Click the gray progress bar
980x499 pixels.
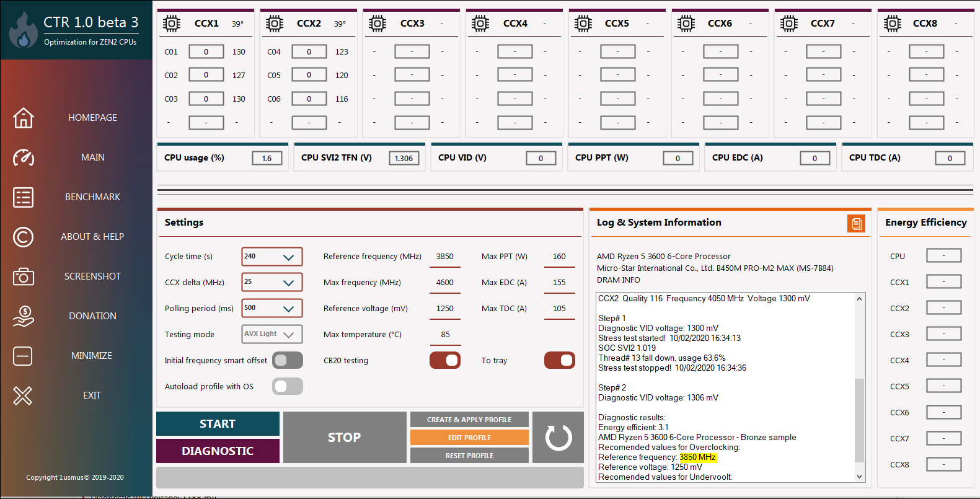370,477
